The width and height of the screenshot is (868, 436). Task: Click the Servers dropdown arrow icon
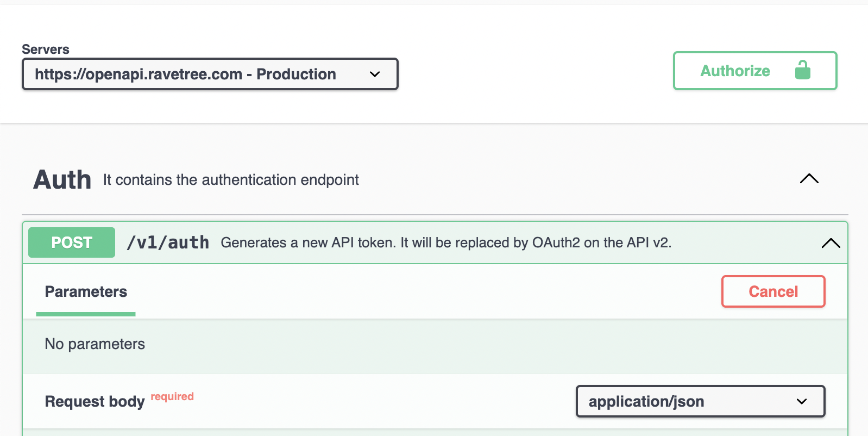point(375,74)
